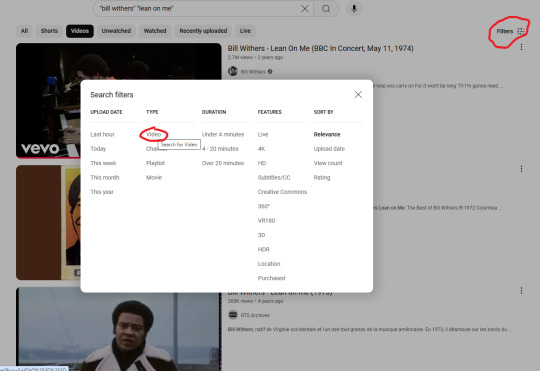Filter duration 4 - 20 minutes

[x=220, y=149]
